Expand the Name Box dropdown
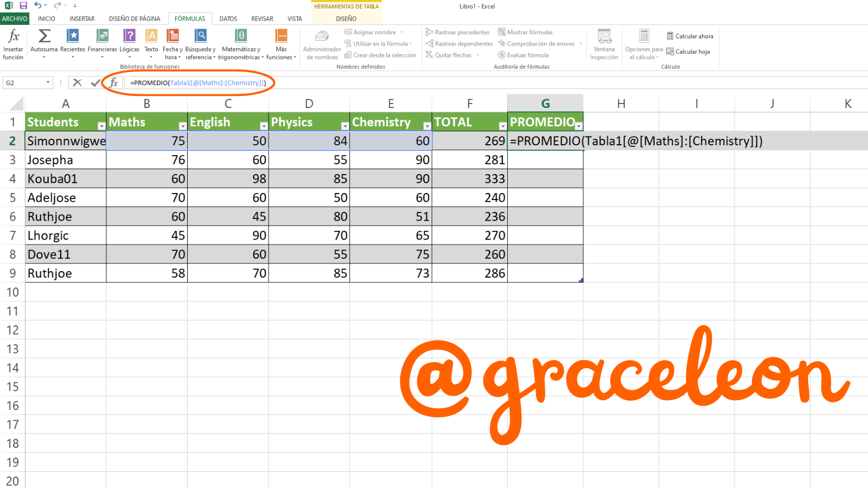The height and width of the screenshot is (488, 868). coord(48,82)
